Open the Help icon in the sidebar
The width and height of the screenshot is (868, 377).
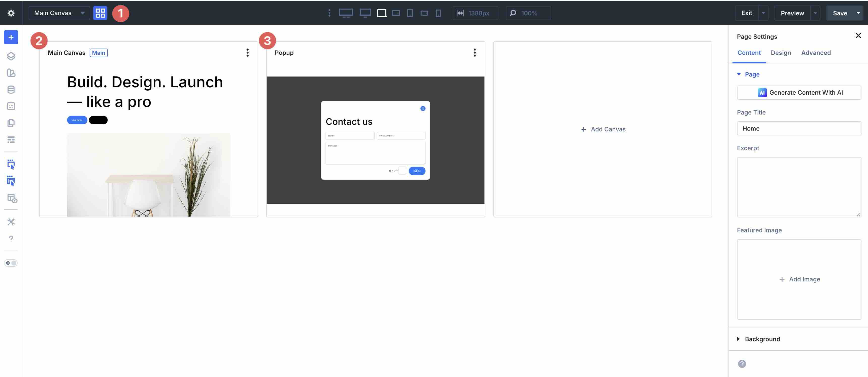[11, 239]
